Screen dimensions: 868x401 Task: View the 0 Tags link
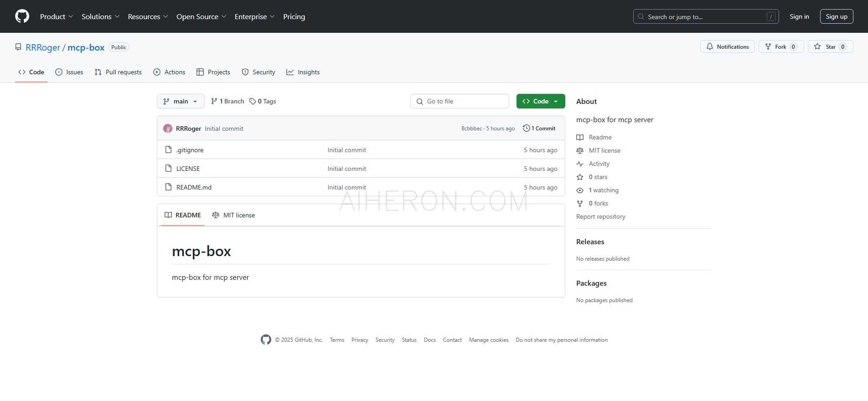coord(263,101)
